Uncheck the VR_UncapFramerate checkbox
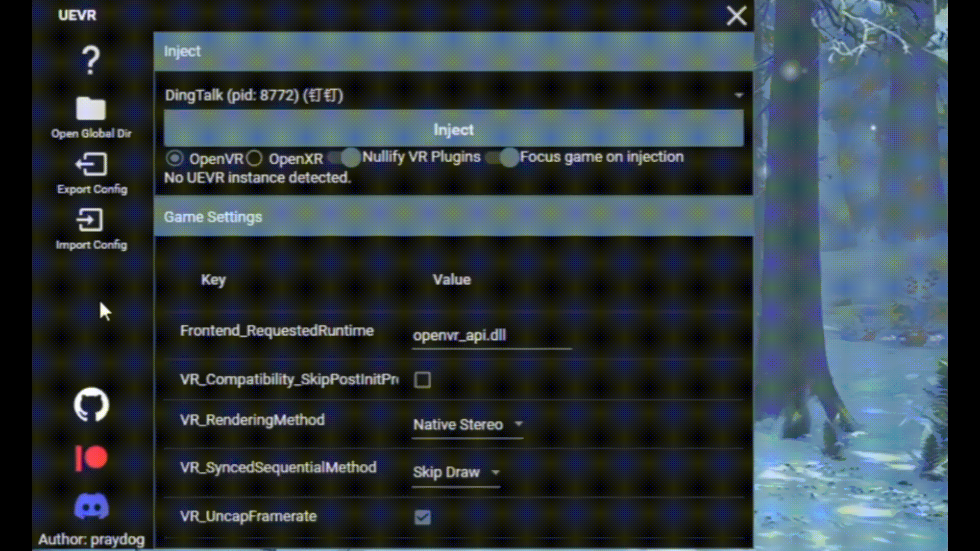The height and width of the screenshot is (551, 980). tap(422, 517)
